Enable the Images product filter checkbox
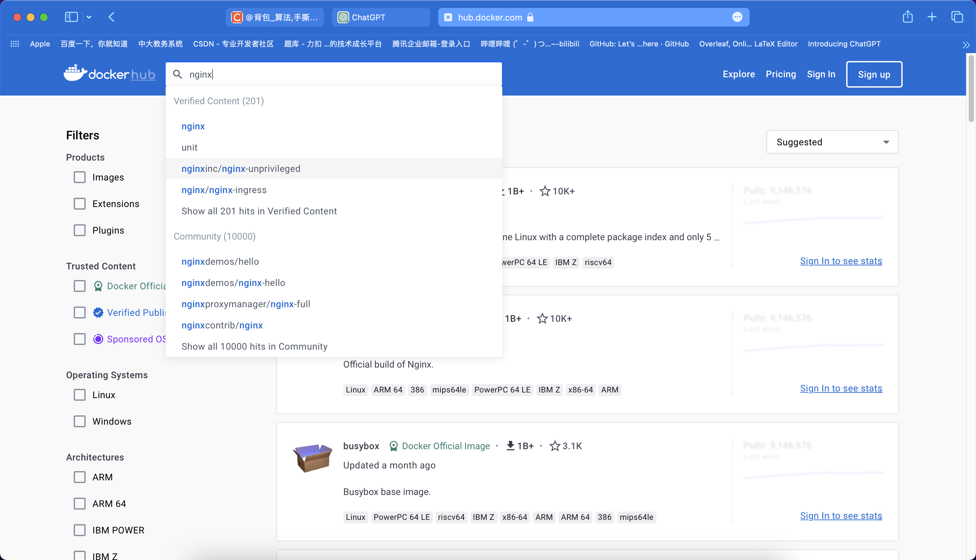976x560 pixels. click(x=80, y=177)
